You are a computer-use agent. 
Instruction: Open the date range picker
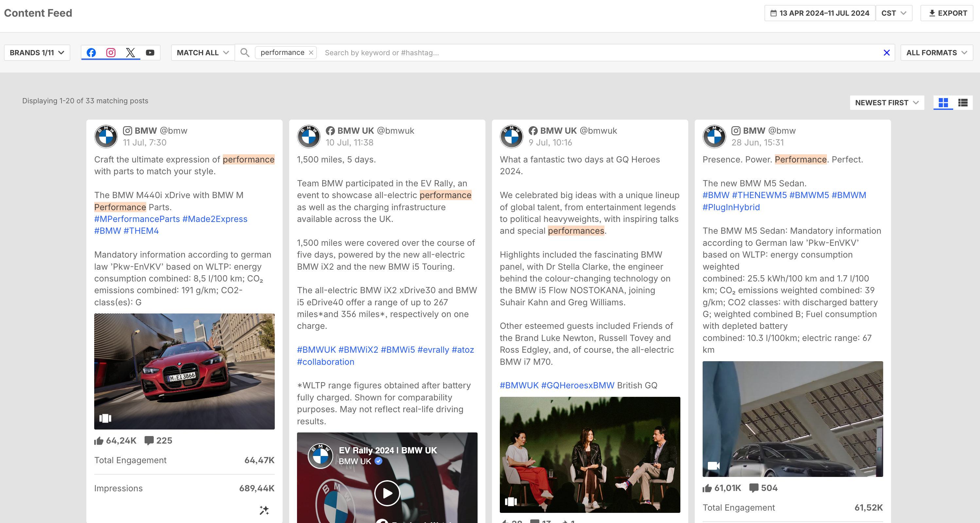tap(819, 13)
